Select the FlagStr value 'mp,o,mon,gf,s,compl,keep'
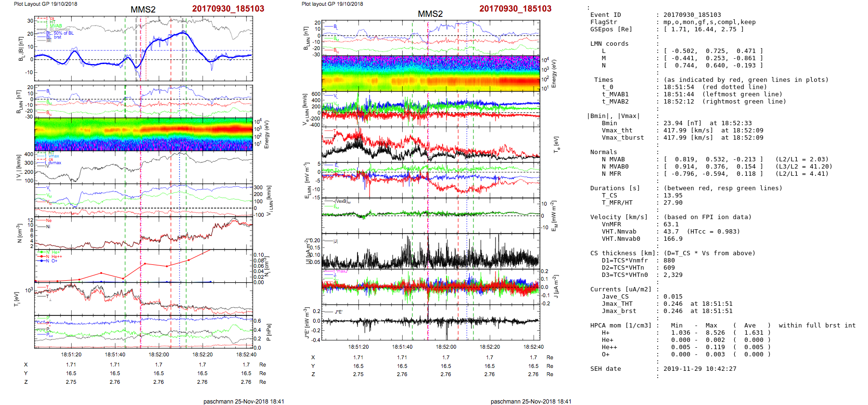The image size is (868, 405). (x=709, y=22)
